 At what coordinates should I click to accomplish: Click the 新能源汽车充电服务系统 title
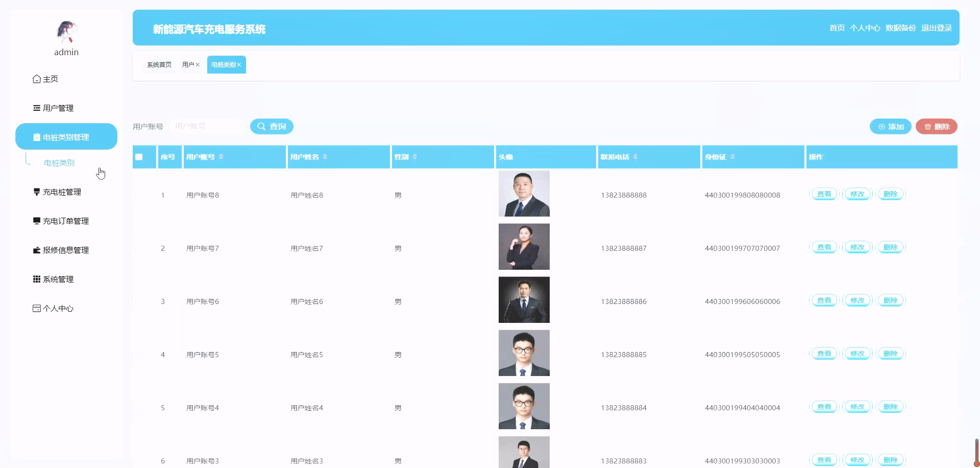tap(209, 29)
